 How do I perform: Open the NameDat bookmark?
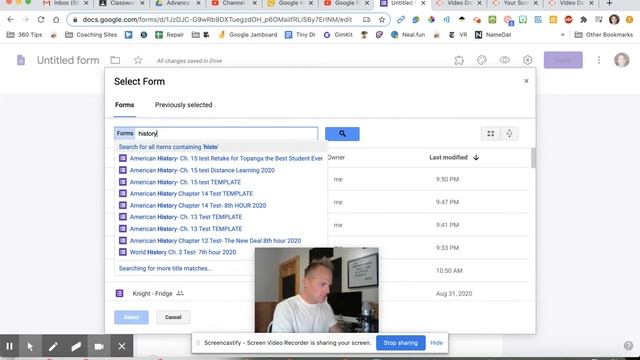pyautogui.click(x=493, y=35)
